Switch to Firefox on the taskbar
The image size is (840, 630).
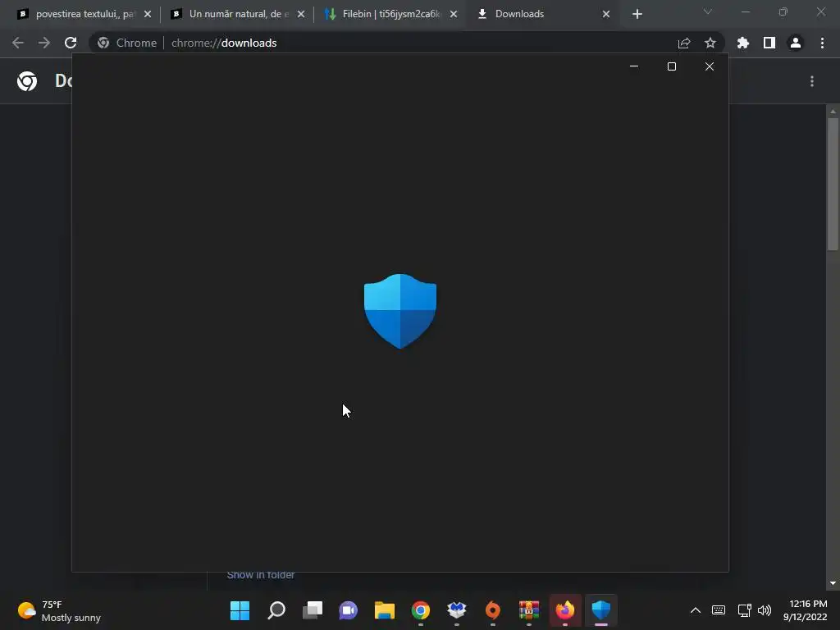pyautogui.click(x=565, y=610)
